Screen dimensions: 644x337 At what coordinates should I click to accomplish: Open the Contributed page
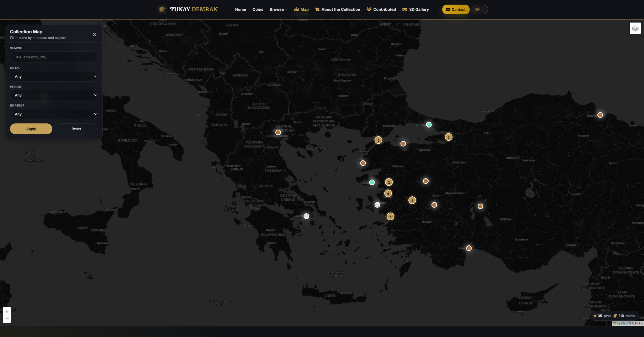(381, 9)
